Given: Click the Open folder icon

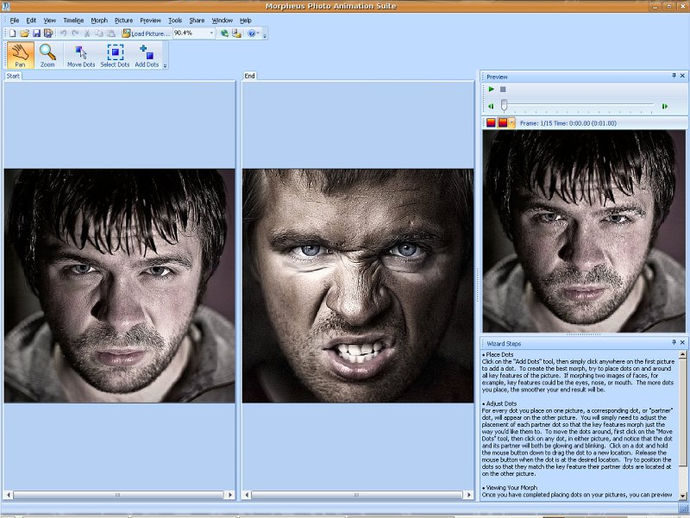Looking at the screenshot, I should point(24,33).
